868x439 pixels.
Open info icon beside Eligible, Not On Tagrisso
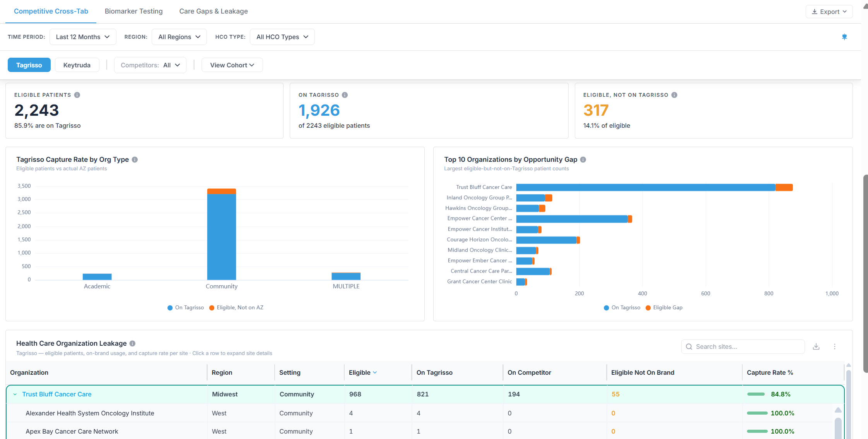click(674, 95)
